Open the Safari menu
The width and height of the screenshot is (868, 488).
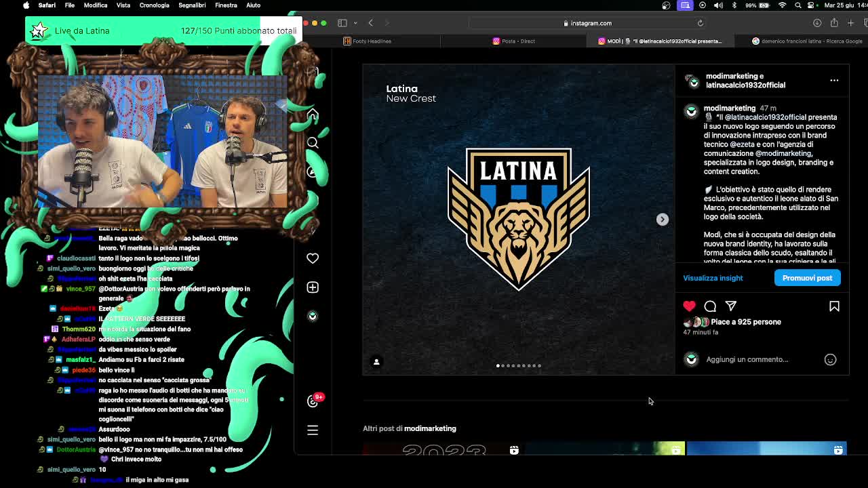[47, 5]
